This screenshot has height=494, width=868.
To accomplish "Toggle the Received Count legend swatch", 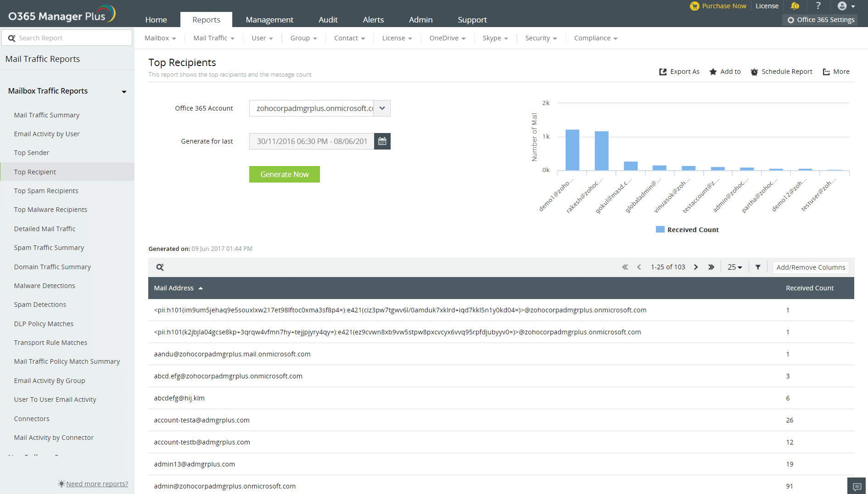I will tap(660, 229).
